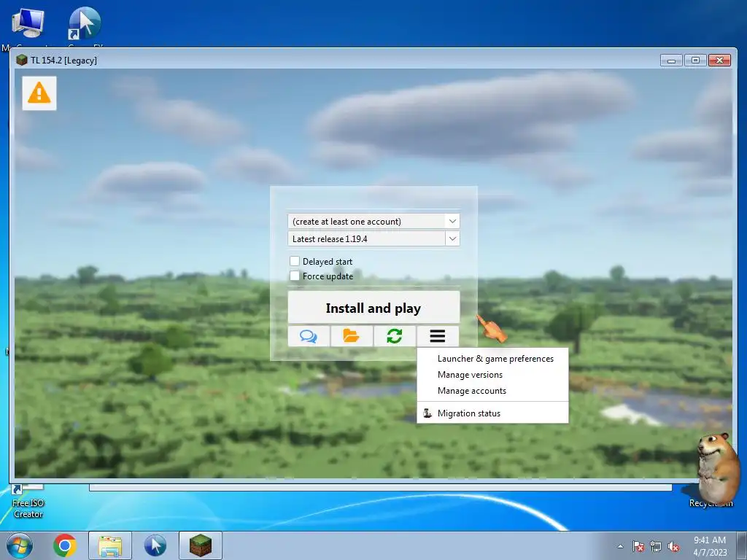Open the chat bubbles support button
747x560 pixels.
pos(309,336)
